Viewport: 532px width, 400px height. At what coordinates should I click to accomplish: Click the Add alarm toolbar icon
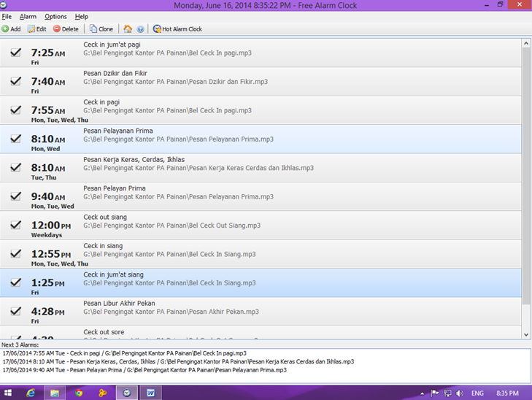11,29
